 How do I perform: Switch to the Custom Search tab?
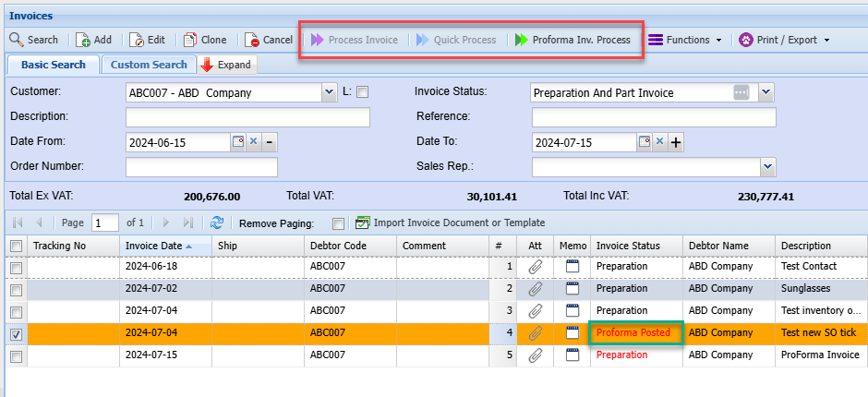coord(149,65)
